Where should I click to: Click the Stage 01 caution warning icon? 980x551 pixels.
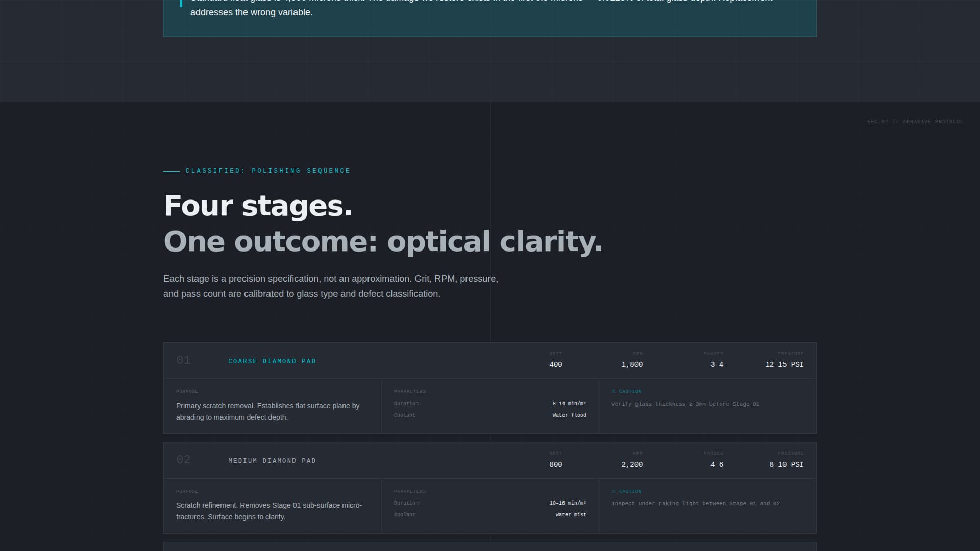coord(614,391)
